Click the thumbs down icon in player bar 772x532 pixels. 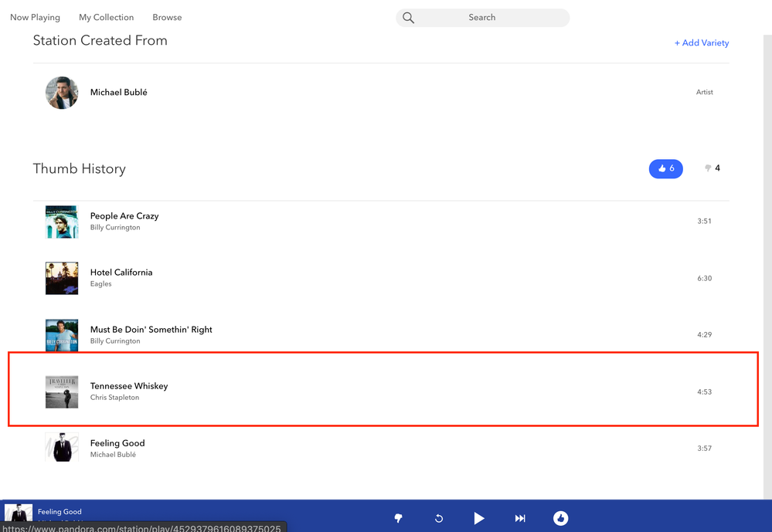tap(398, 518)
